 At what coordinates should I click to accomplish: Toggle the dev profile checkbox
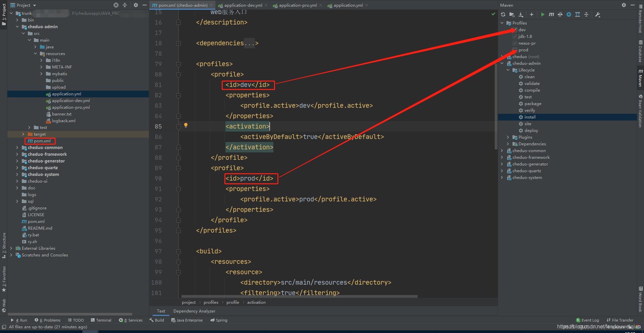pyautogui.click(x=515, y=30)
